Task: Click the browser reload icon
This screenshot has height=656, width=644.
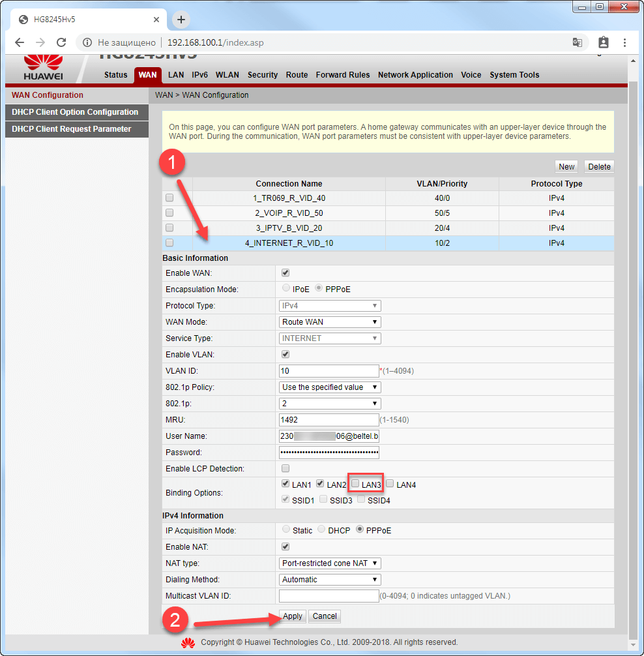Action: [x=61, y=42]
